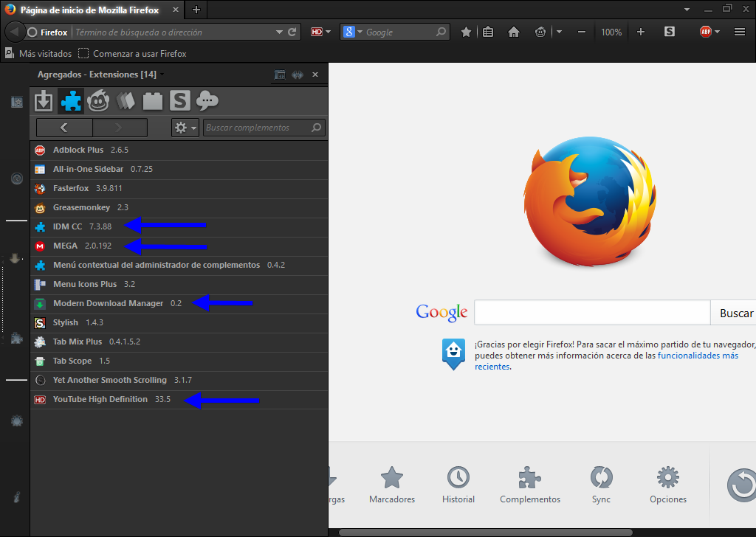Open bookmarks panel from the sidebar strip
This screenshot has height=537, width=756.
(17, 102)
